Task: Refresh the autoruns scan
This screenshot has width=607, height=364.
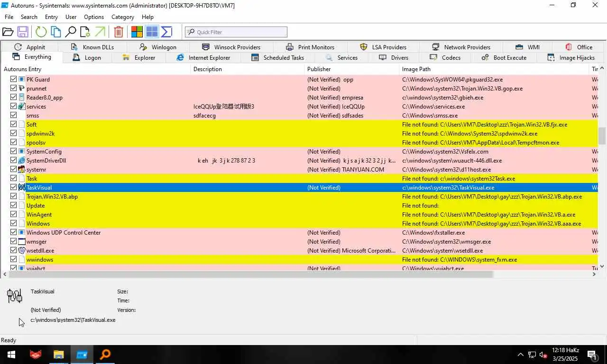Action: coord(41,32)
